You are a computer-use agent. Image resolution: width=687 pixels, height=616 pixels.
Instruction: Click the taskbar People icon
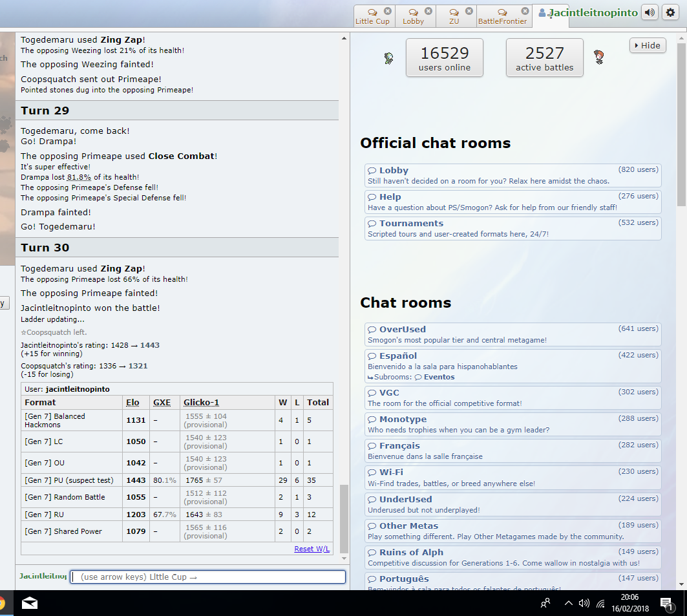click(545, 603)
